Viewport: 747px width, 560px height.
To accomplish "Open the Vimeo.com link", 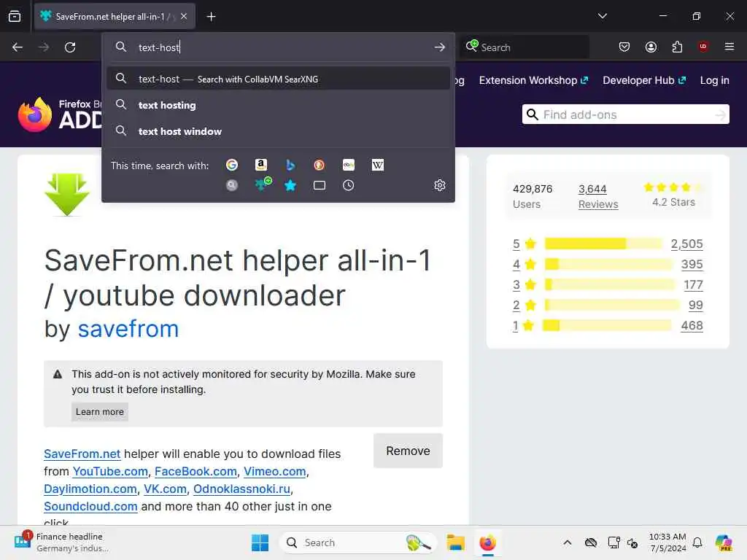I will (x=275, y=472).
